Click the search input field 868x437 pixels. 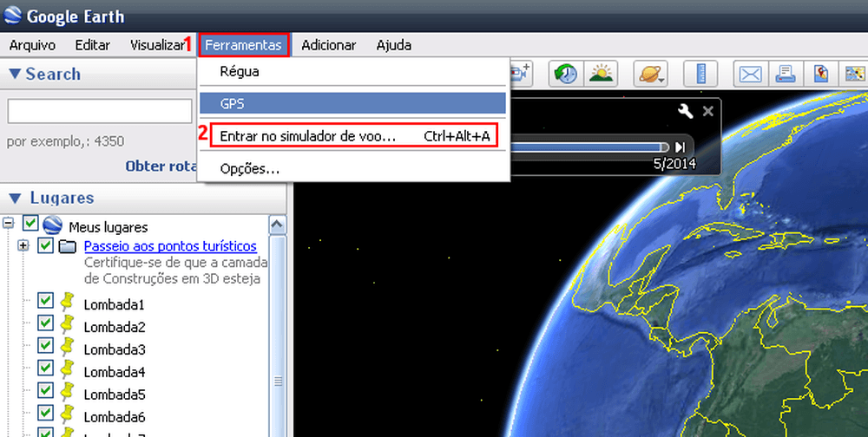(x=100, y=112)
